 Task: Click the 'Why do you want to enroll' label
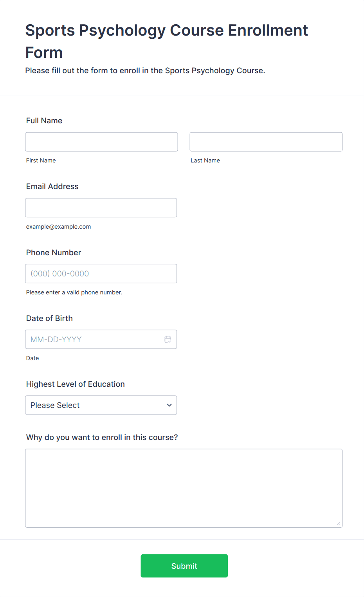tap(102, 437)
